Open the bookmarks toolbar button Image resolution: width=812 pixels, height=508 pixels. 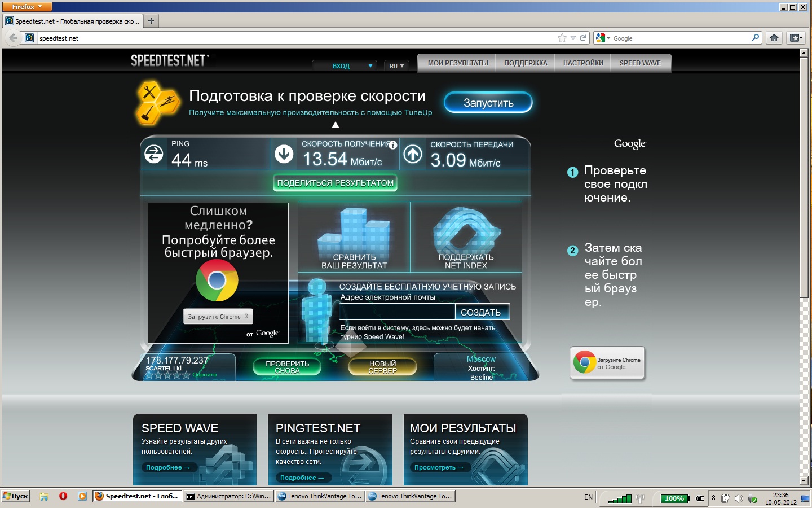[795, 38]
